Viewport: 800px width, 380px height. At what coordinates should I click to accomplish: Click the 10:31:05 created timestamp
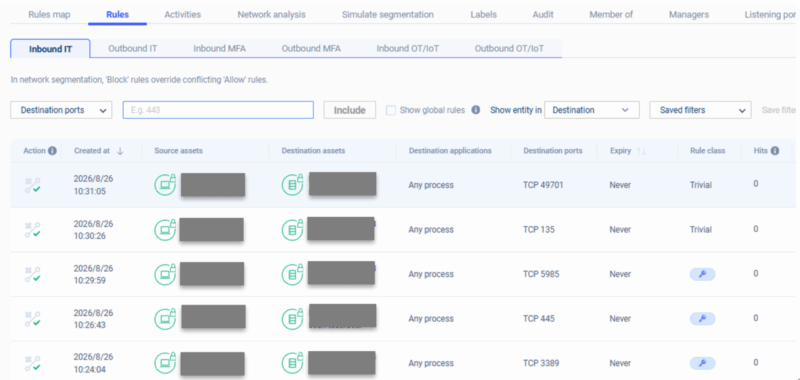point(90,191)
